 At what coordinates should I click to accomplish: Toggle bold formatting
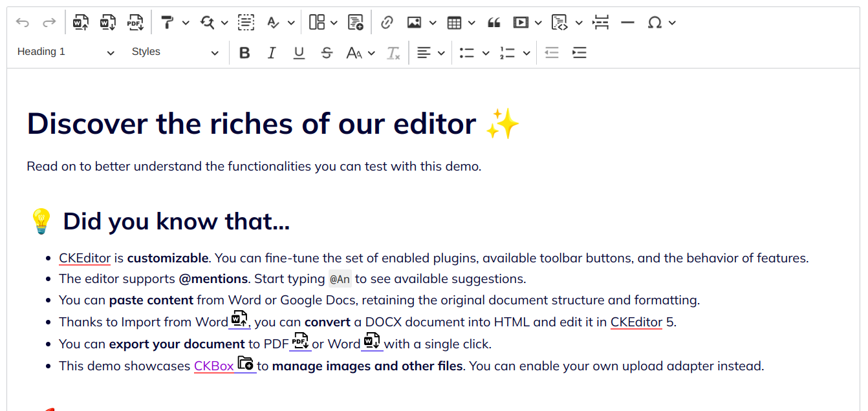click(x=244, y=53)
